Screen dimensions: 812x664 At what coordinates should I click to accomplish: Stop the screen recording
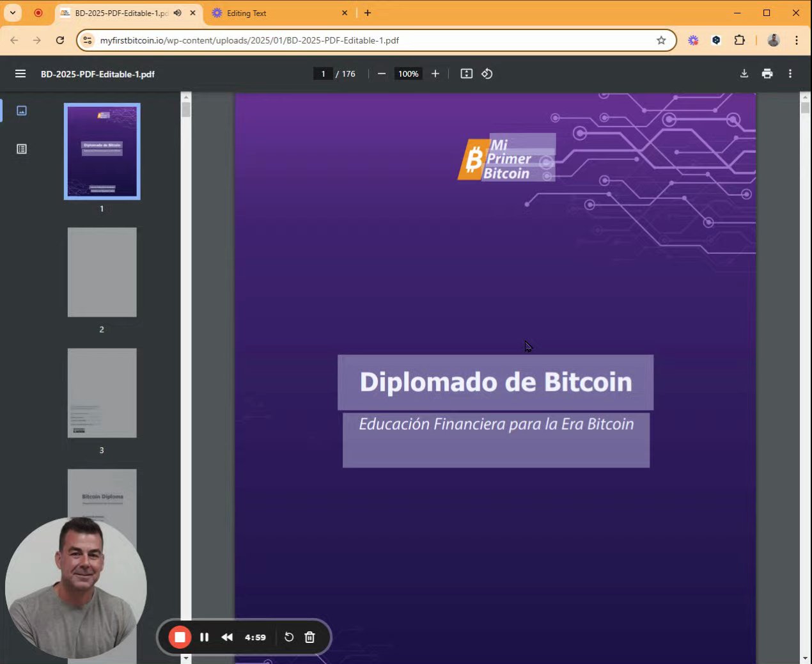(180, 637)
